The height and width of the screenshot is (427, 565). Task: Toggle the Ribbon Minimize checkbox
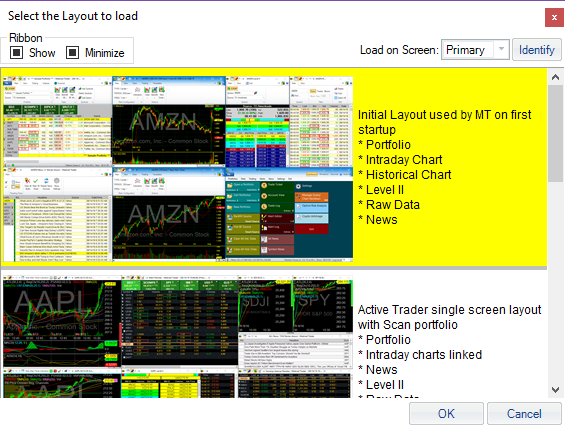[x=72, y=53]
